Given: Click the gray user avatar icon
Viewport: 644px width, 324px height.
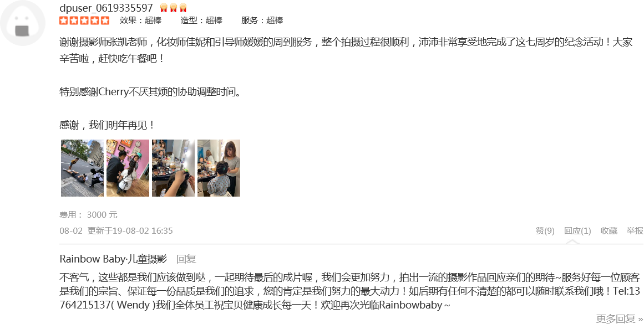Looking at the screenshot, I should click(23, 23).
